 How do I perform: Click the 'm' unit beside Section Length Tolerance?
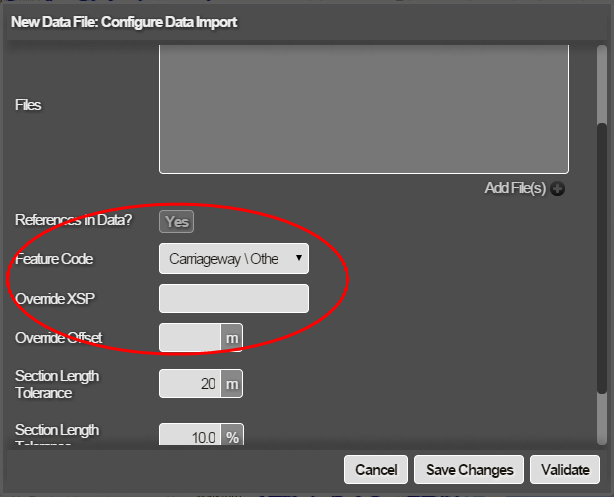(x=232, y=383)
